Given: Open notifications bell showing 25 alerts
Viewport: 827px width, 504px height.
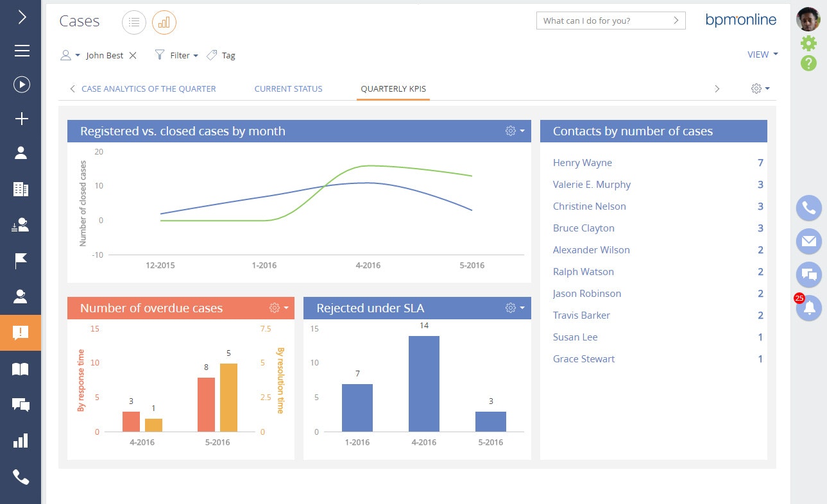Looking at the screenshot, I should 808,308.
